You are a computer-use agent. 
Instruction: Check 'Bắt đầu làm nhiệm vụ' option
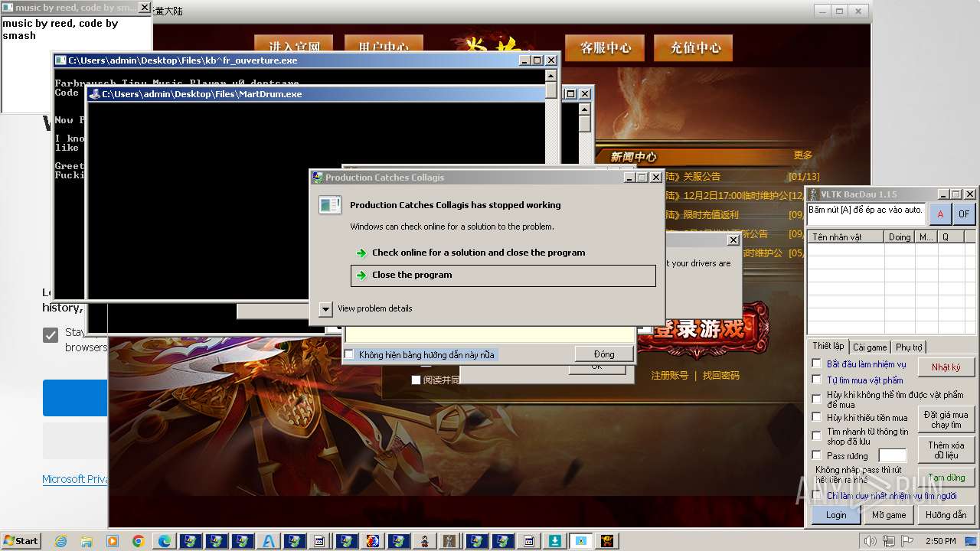coord(816,364)
